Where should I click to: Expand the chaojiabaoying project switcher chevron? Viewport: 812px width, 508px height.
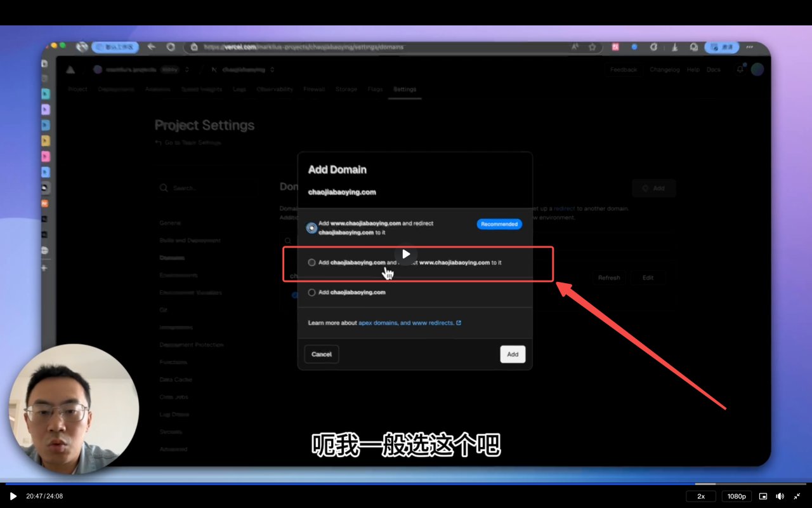(272, 70)
